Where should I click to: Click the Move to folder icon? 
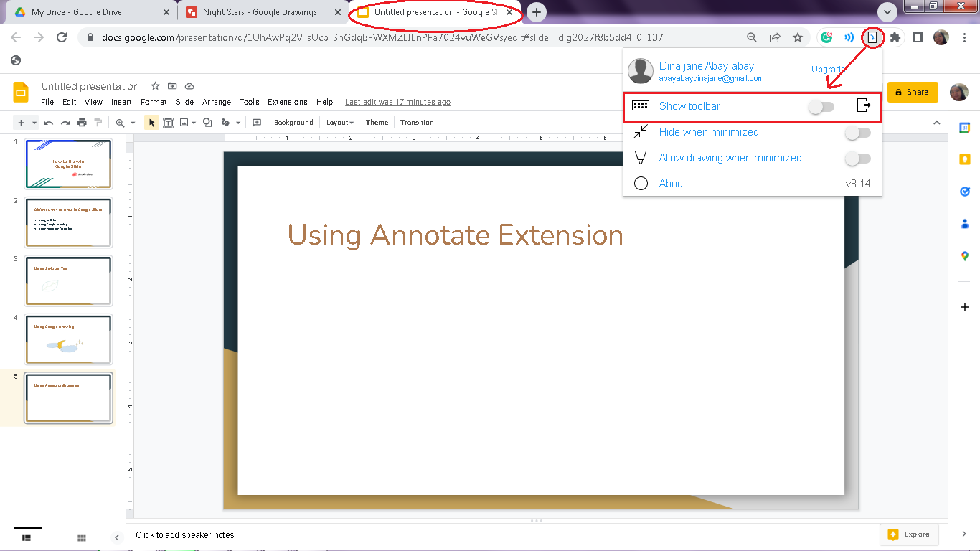pos(172,86)
